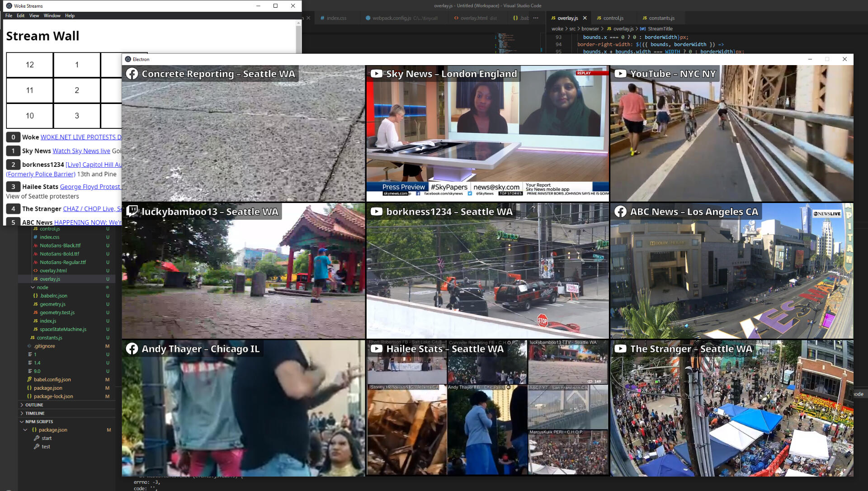Open the editor group more actions ellipsis
The width and height of the screenshot is (868, 491).
pyautogui.click(x=536, y=18)
